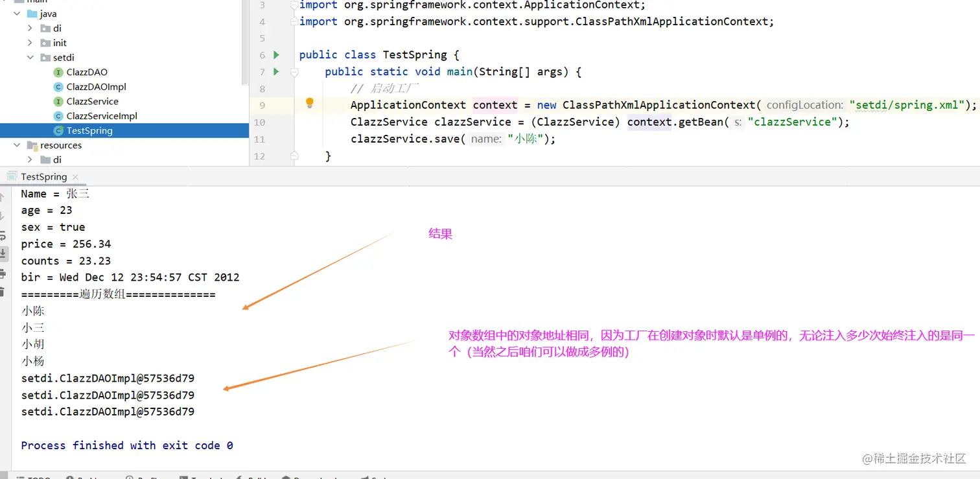Click console line "Name = 张三"
The image size is (980, 479).
[55, 194]
